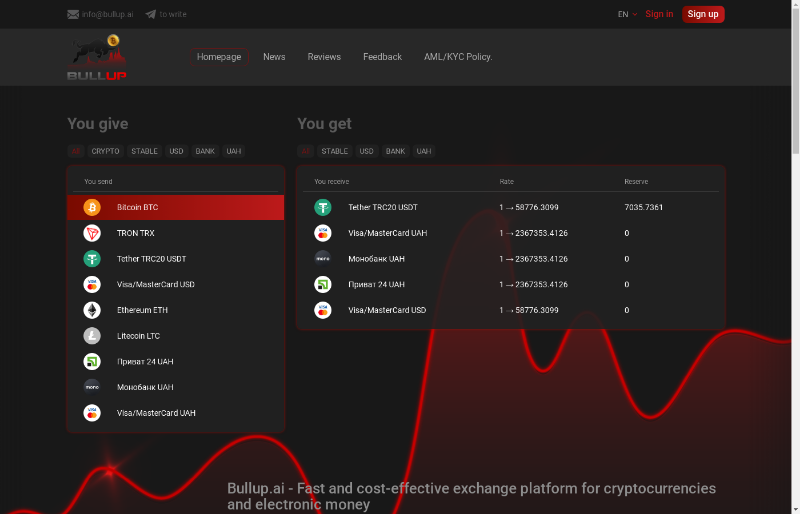This screenshot has height=514, width=800.
Task: Open the Reviews page
Action: click(324, 57)
